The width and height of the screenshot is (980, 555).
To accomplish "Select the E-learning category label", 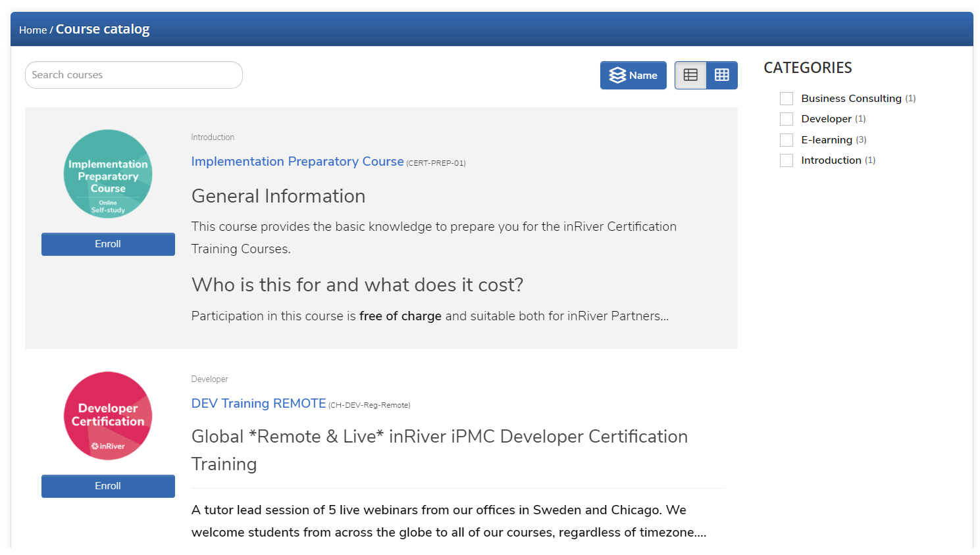I will 827,140.
